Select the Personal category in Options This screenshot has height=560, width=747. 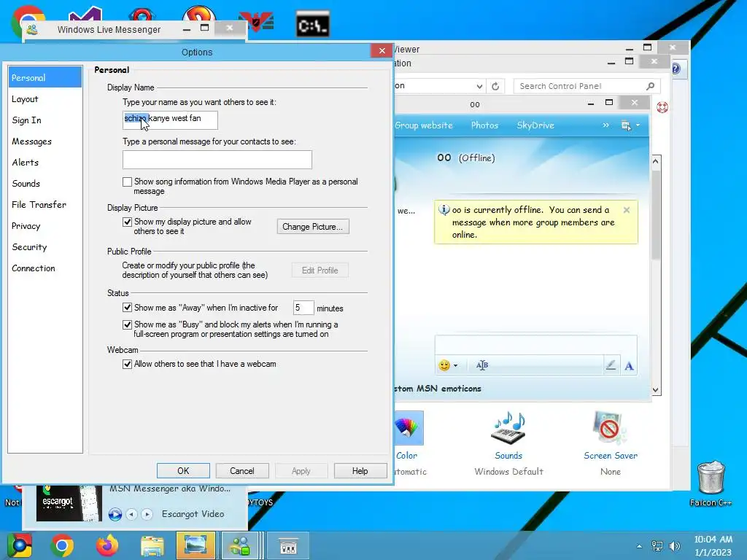click(x=44, y=77)
